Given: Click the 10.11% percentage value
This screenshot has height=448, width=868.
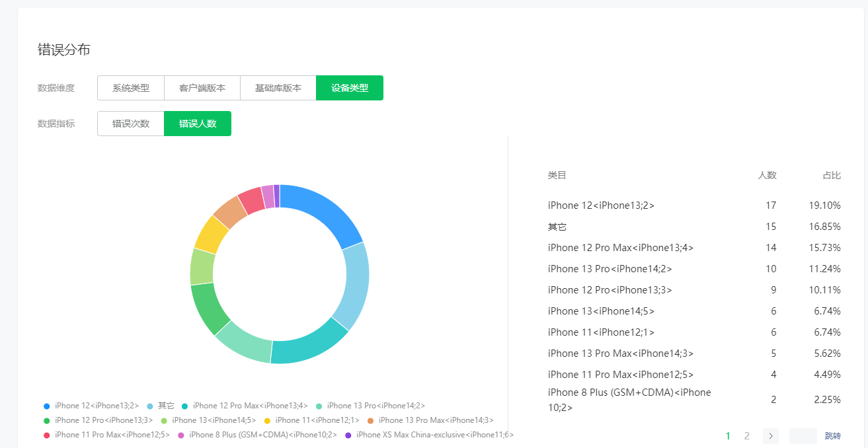Looking at the screenshot, I should [x=825, y=290].
